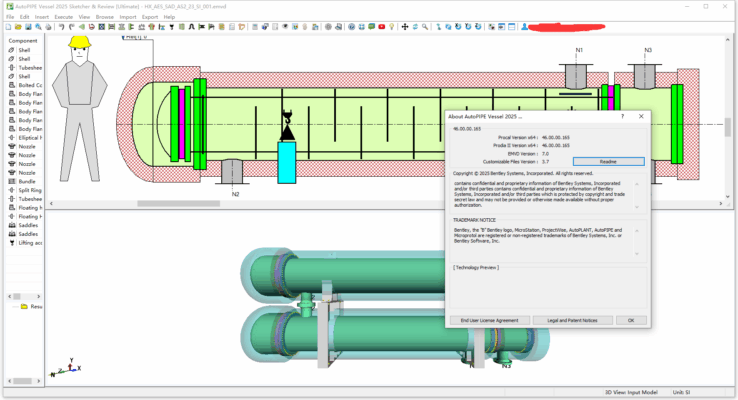Click the Print Preview magnifier icon
This screenshot has width=738, height=400.
38,27
